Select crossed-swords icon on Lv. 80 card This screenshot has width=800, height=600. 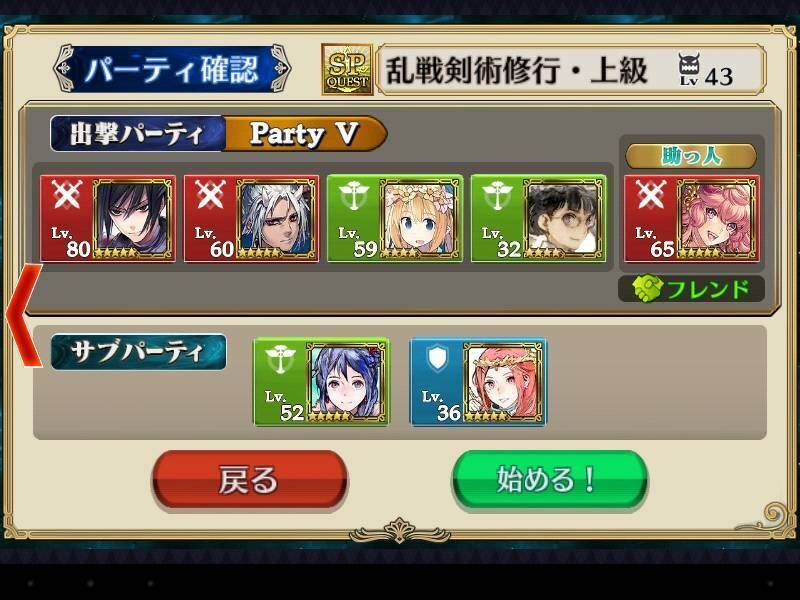(x=66, y=194)
